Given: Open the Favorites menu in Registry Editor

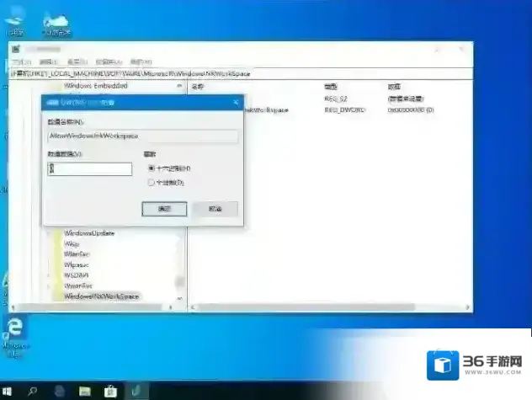Looking at the screenshot, I should point(109,62).
